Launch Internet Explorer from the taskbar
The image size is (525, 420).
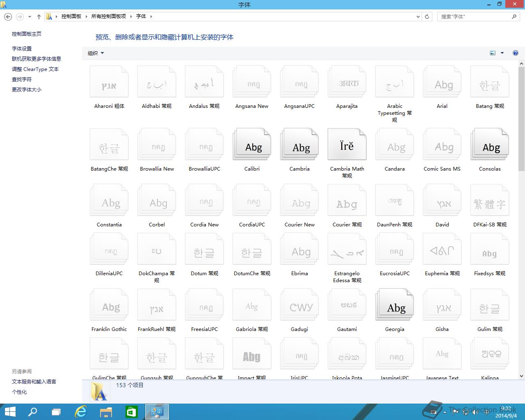[81, 412]
